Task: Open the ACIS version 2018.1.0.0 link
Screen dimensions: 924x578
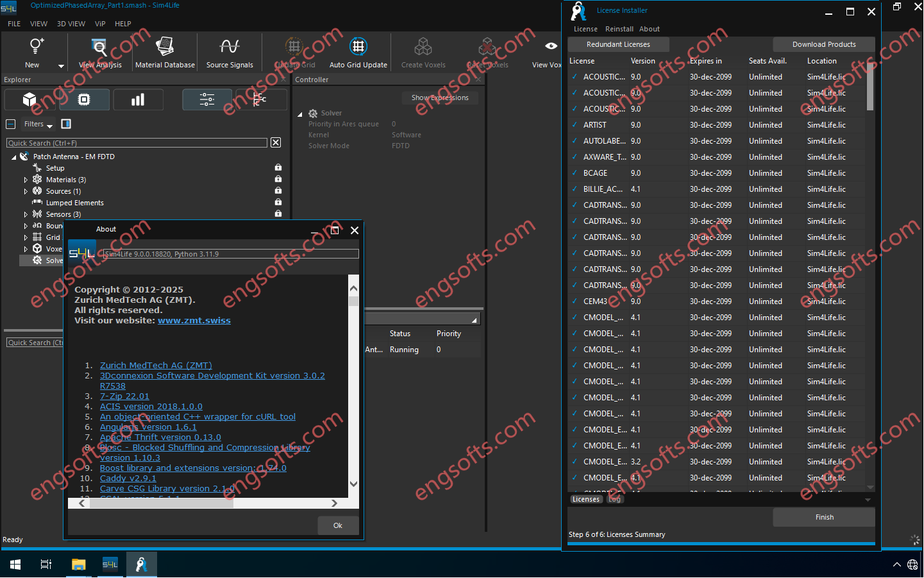Action: pos(151,407)
